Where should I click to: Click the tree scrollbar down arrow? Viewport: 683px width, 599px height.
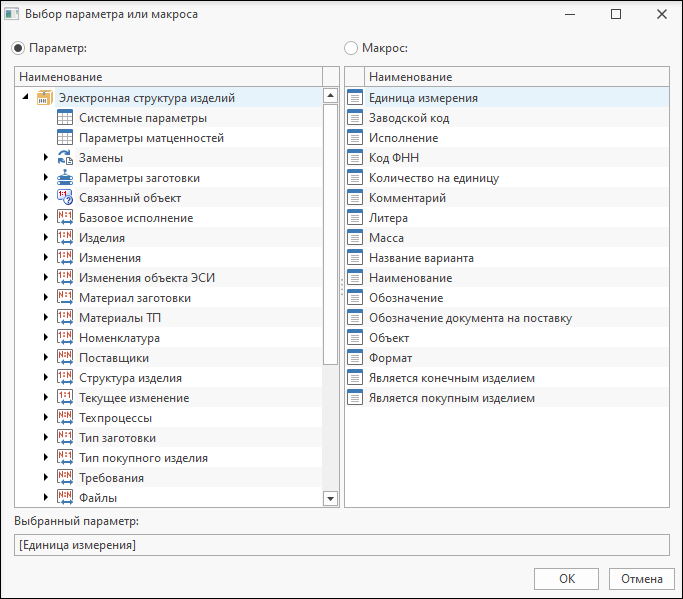tap(331, 498)
